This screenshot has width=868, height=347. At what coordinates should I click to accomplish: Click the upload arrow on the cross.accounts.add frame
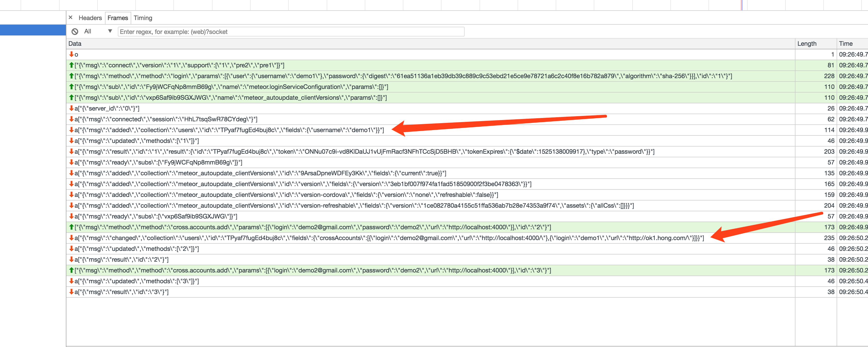71,227
